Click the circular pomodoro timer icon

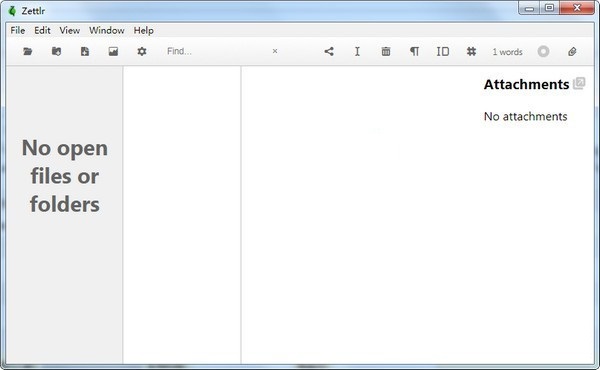pyautogui.click(x=543, y=51)
